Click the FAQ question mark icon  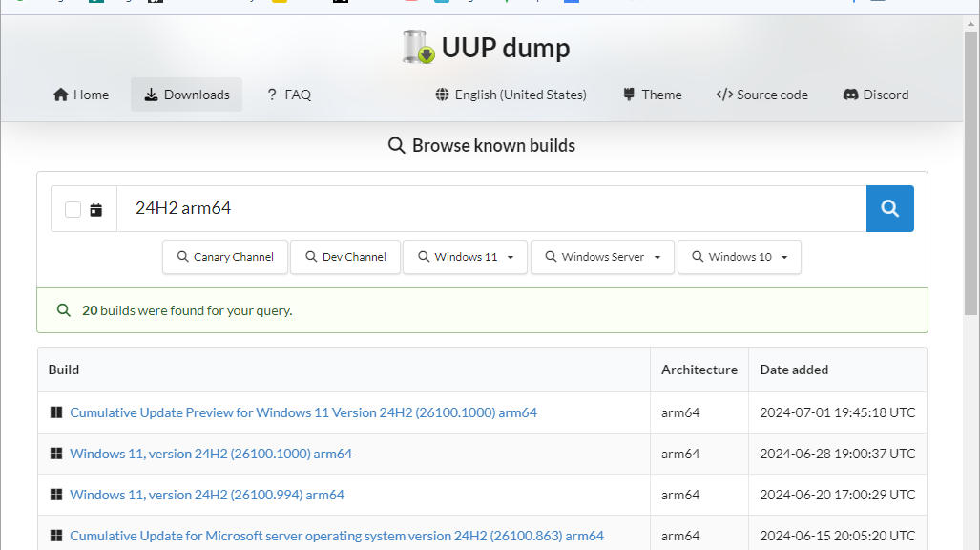(271, 95)
